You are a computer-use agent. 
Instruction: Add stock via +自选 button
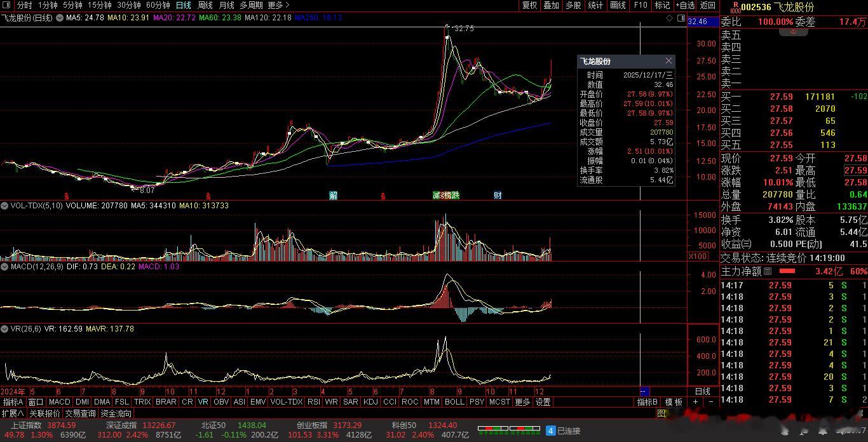coord(685,5)
